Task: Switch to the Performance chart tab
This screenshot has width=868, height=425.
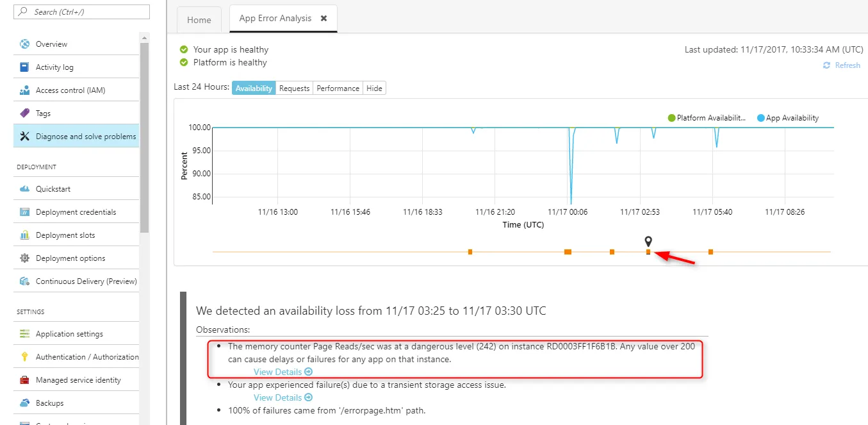Action: 338,88
